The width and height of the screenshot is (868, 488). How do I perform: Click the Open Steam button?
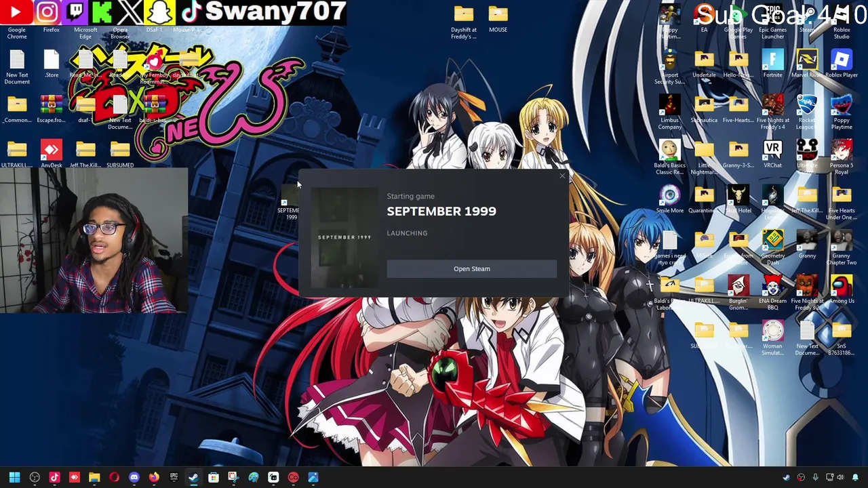pos(471,269)
